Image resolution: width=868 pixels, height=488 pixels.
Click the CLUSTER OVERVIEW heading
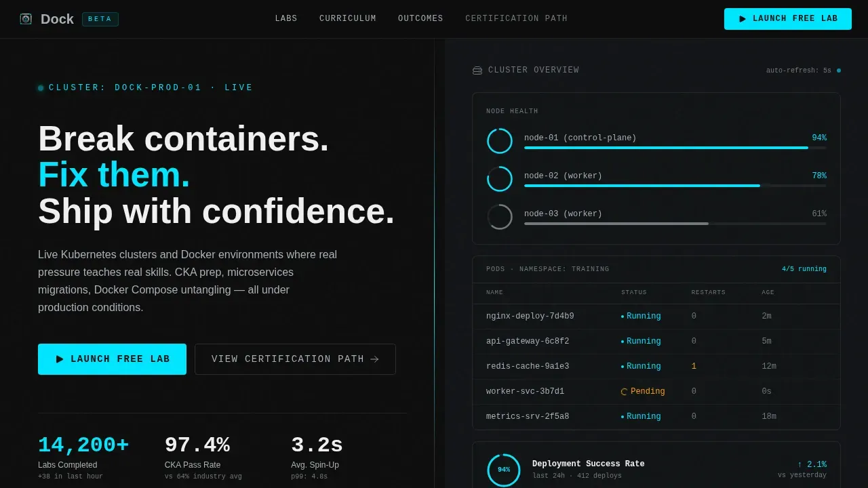pyautogui.click(x=534, y=70)
